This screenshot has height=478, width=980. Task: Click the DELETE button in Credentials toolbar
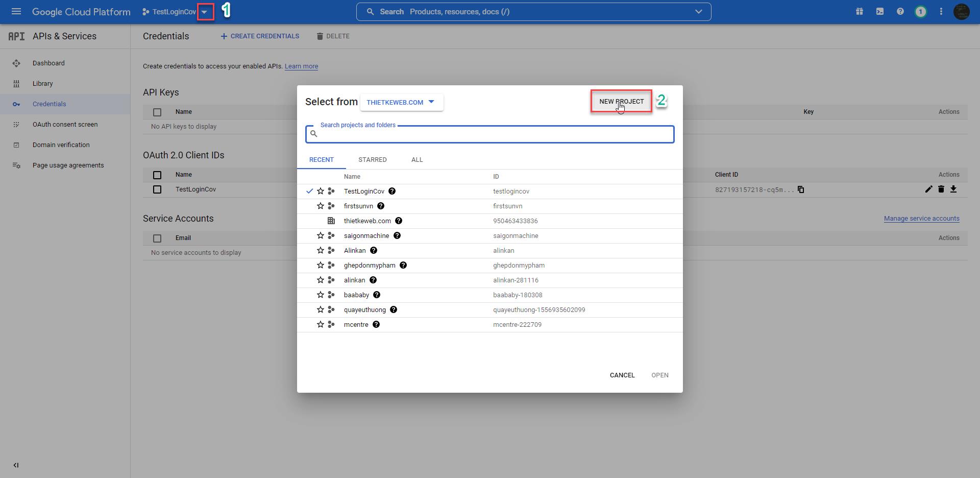(333, 36)
